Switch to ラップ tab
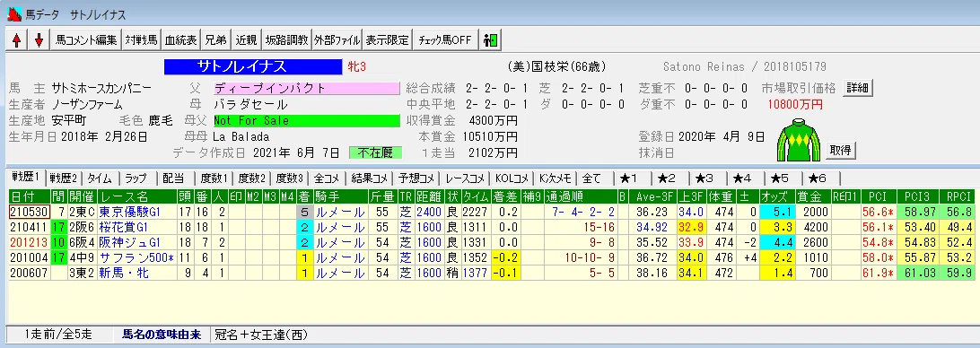980x348 pixels. click(x=136, y=178)
